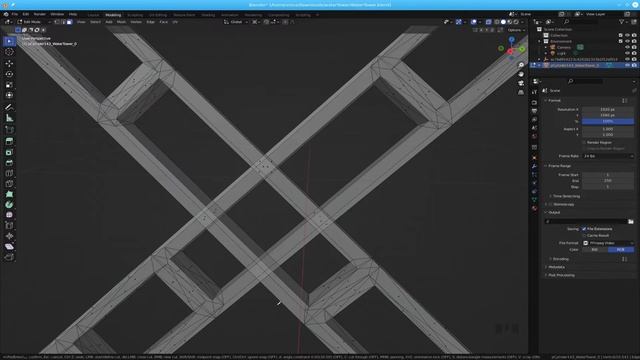Select the Shrink/Fatten tool
The height and width of the screenshot is (360, 640).
coord(9,236)
